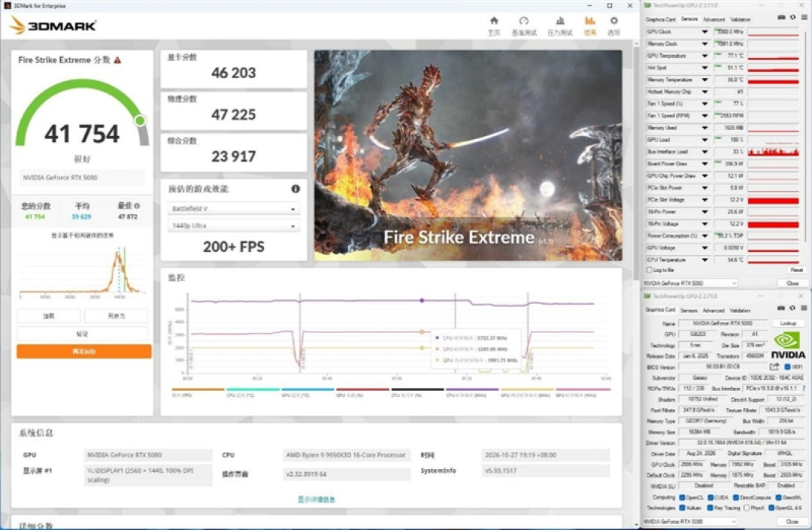Switch to Validation tab in lower GPU-Z window
812x530 pixels.
[740, 310]
